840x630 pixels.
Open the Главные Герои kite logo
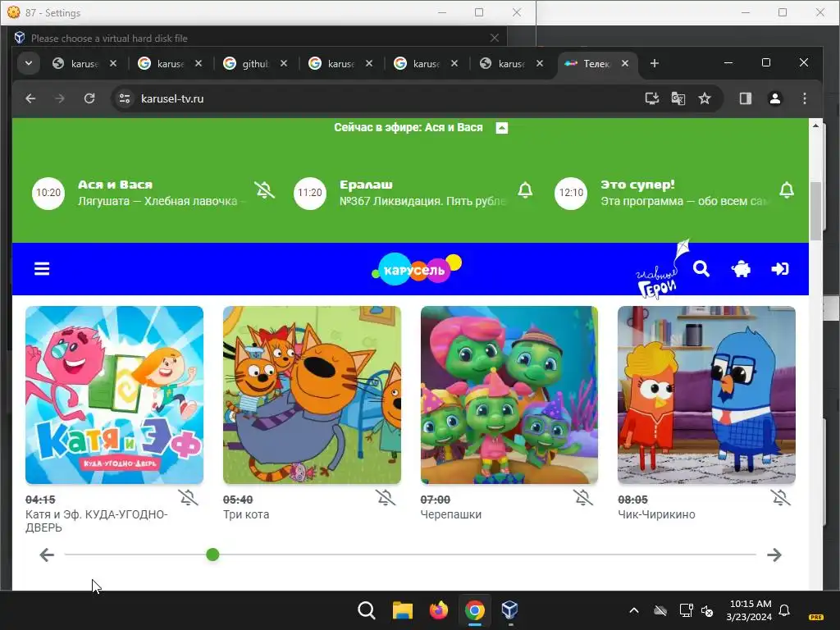[662, 269]
